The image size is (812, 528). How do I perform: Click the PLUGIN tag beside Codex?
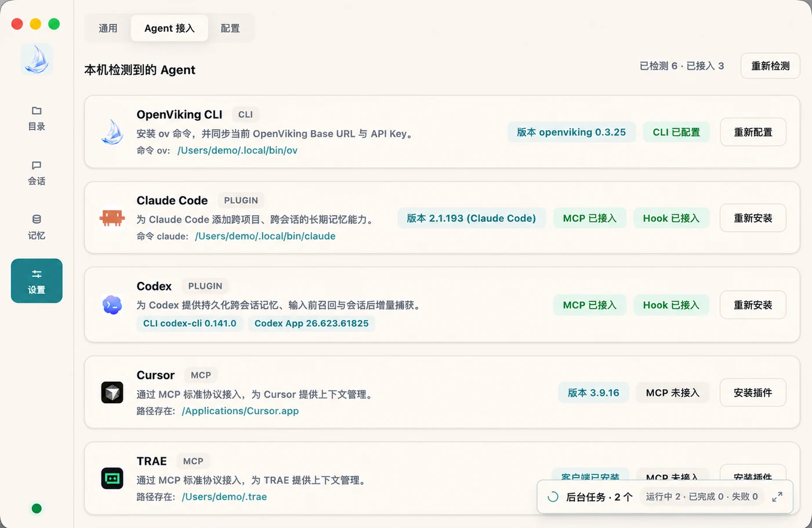coord(205,286)
